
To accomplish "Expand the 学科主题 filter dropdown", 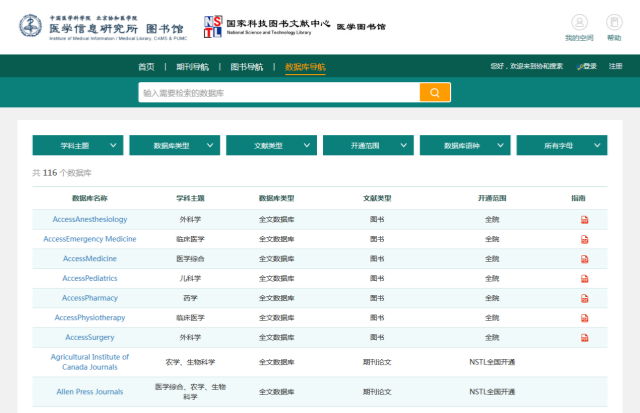I will click(78, 145).
